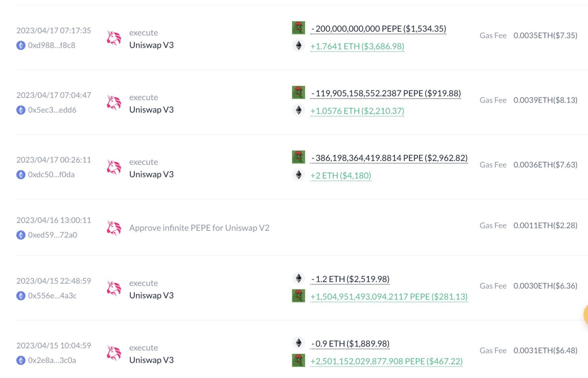Image resolution: width=588 pixels, height=378 pixels.
Task: Click Uniswap unicorn icon in 07:17:35 transaction
Action: pos(114,38)
